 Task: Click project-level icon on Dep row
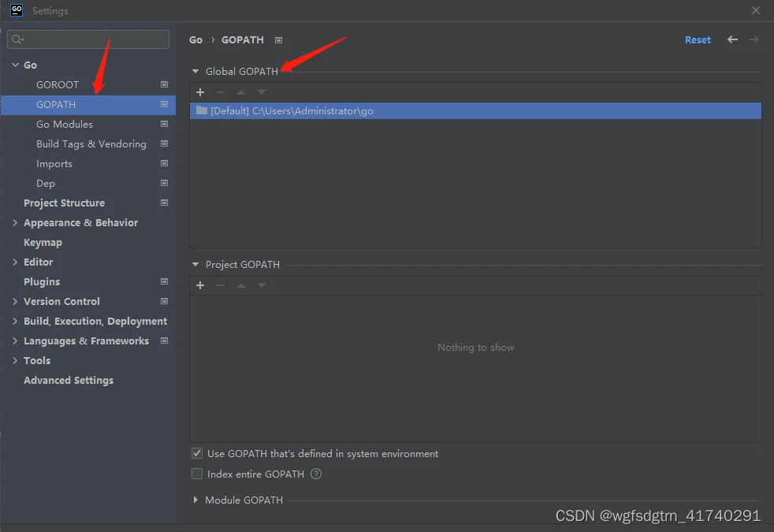click(165, 183)
